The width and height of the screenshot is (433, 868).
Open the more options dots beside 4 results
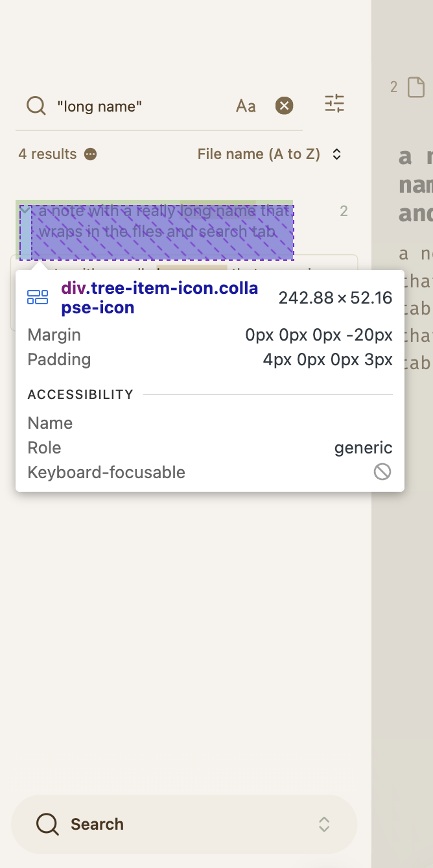coord(91,154)
